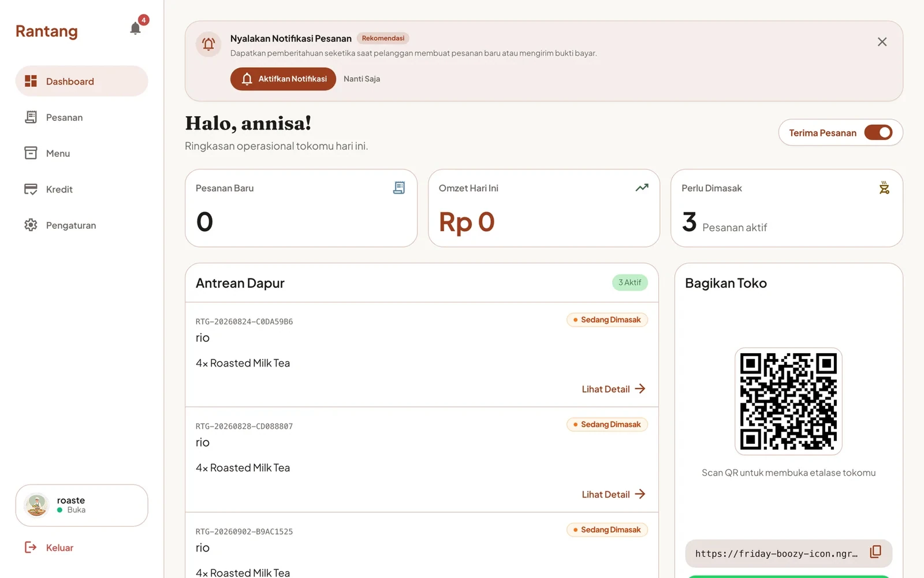
Task: Click Aktifkan Notifikasi button
Action: tap(283, 79)
